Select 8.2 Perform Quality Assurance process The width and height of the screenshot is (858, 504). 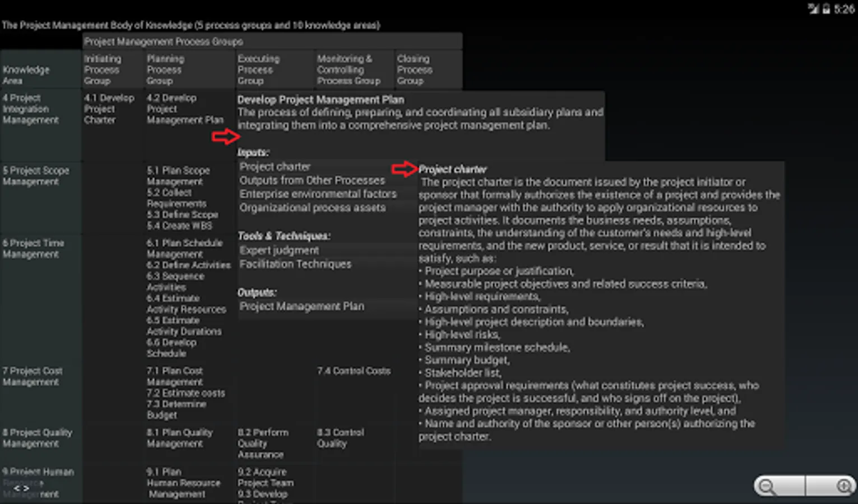[263, 444]
